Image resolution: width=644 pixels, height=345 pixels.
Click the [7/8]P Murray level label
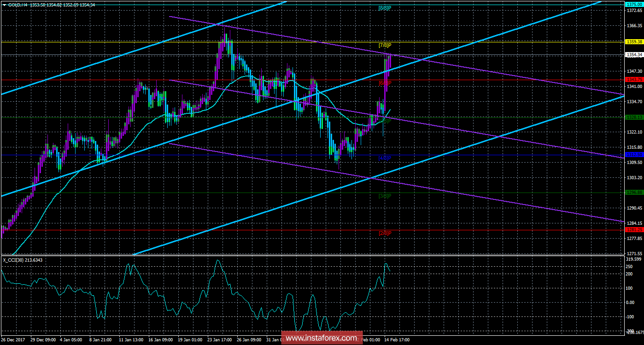(385, 45)
